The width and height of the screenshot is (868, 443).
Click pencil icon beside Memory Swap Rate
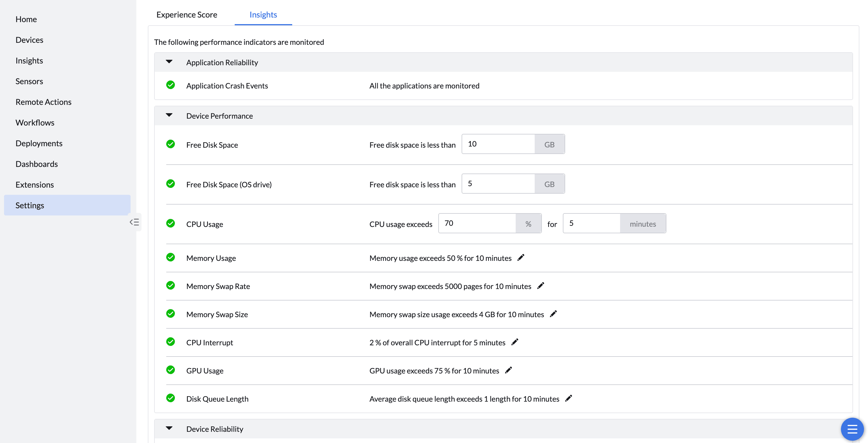pos(540,286)
